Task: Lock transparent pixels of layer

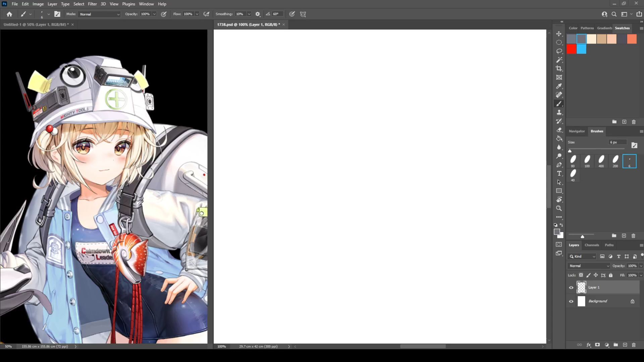Action: tap(581, 275)
